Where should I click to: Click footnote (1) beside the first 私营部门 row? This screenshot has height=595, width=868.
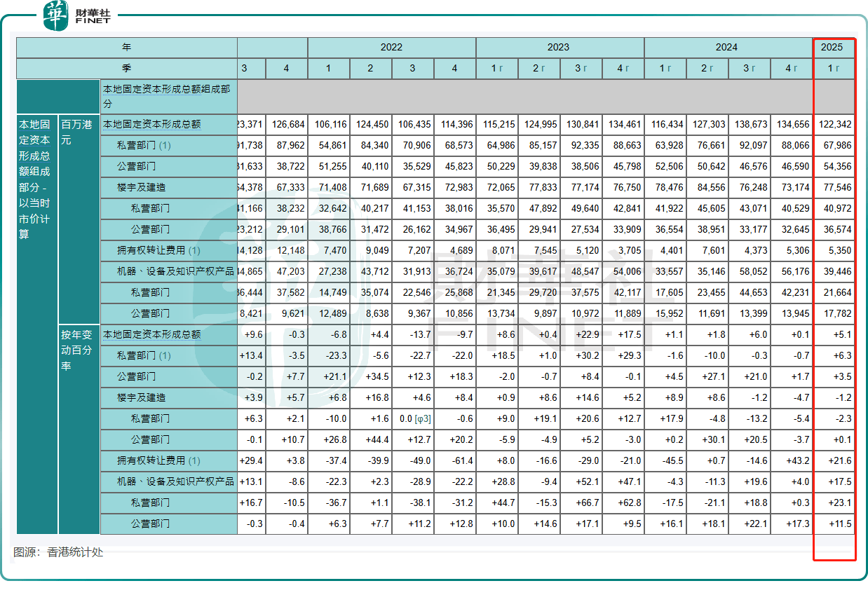pos(165,146)
